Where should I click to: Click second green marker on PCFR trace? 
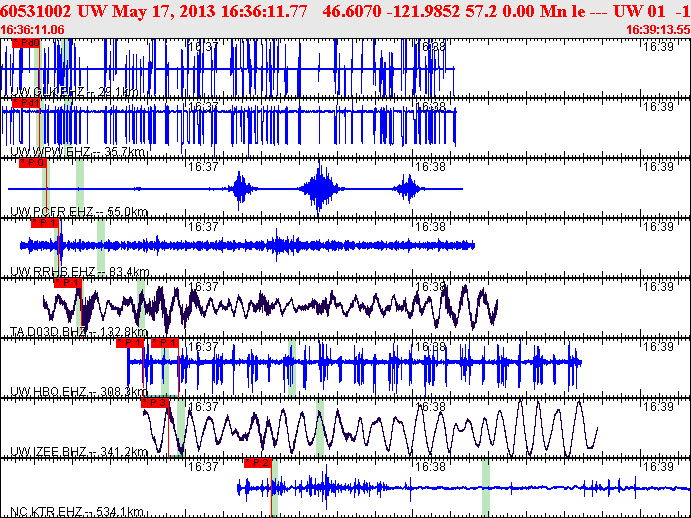(x=80, y=188)
